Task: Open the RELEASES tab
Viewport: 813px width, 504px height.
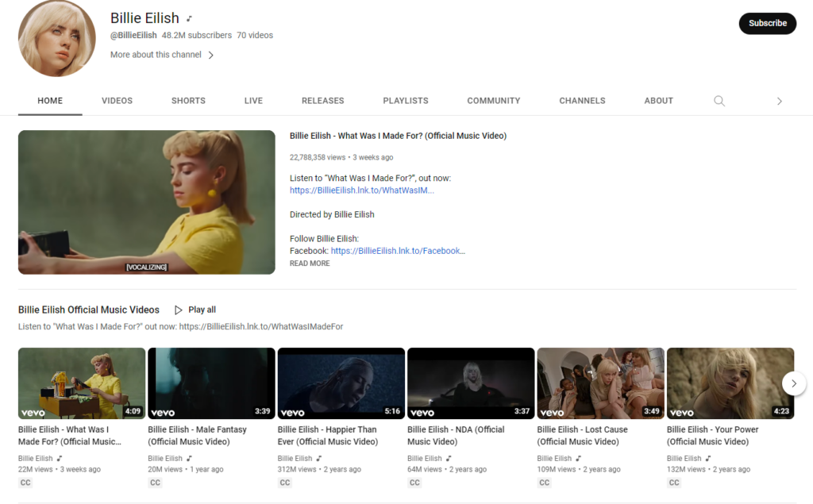Action: click(x=323, y=101)
